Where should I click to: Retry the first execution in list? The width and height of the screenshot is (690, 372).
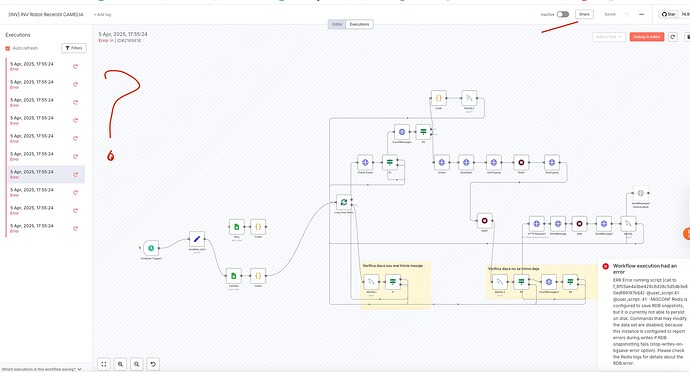tap(76, 66)
